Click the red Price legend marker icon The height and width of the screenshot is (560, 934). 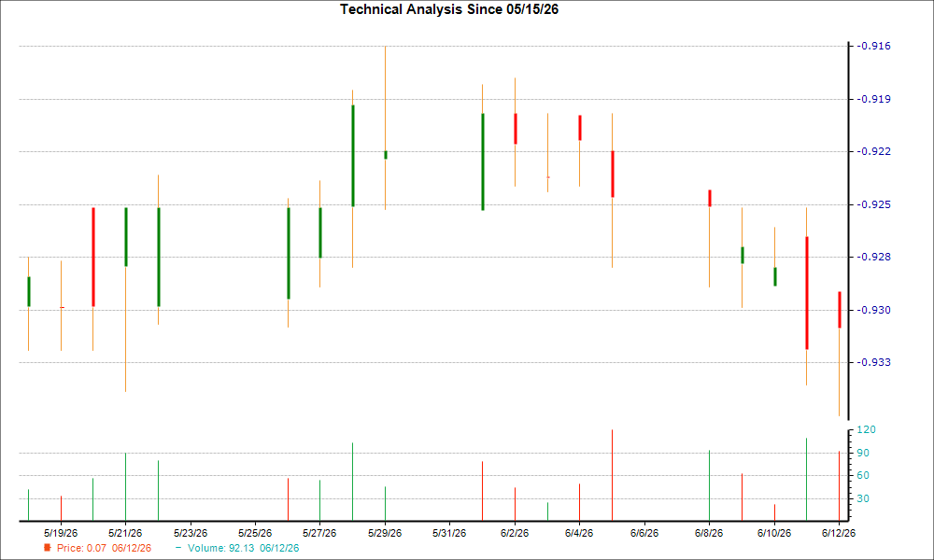tap(47, 548)
